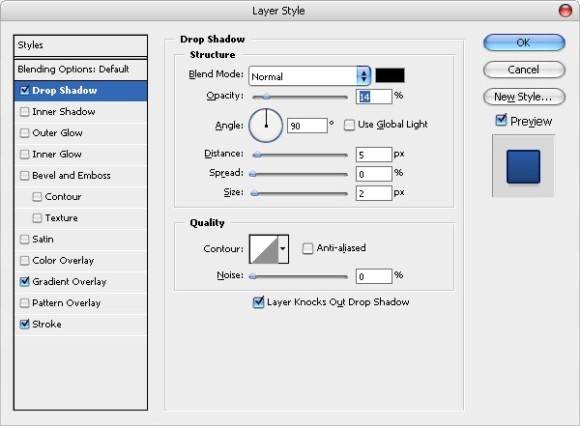Enable the Outer Glow checkbox
This screenshot has width=580, height=426.
point(24,133)
